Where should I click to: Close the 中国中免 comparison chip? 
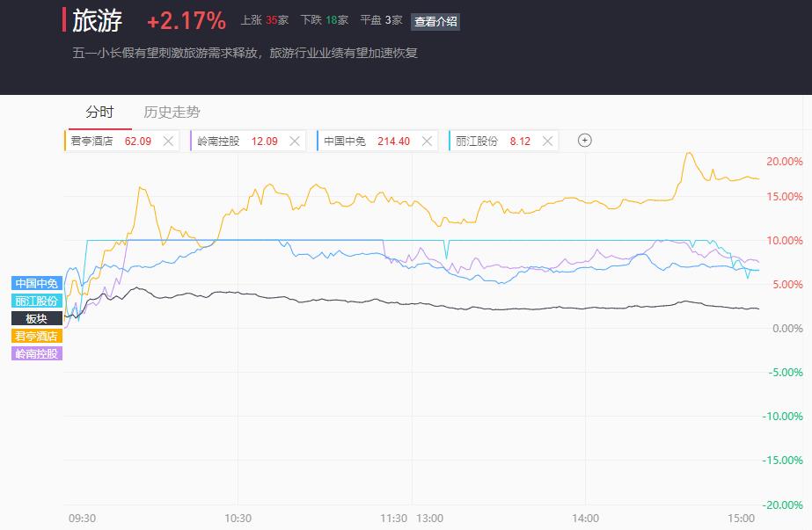click(428, 142)
